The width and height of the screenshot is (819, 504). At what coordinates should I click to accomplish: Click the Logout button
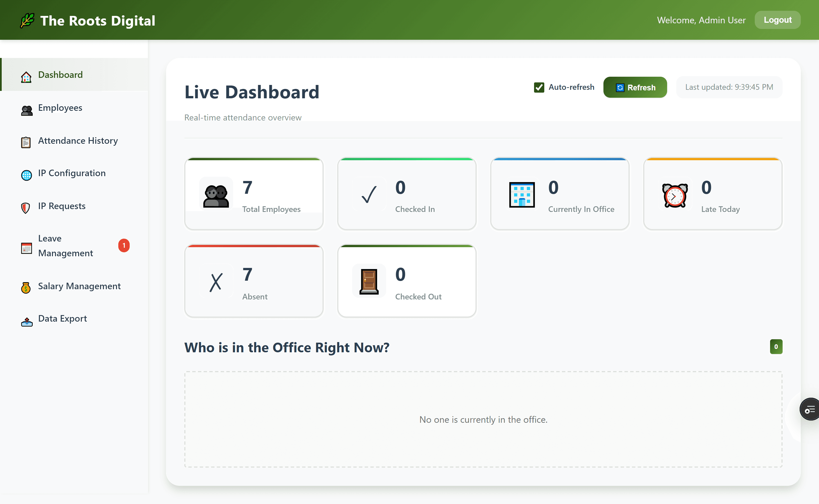[777, 20]
